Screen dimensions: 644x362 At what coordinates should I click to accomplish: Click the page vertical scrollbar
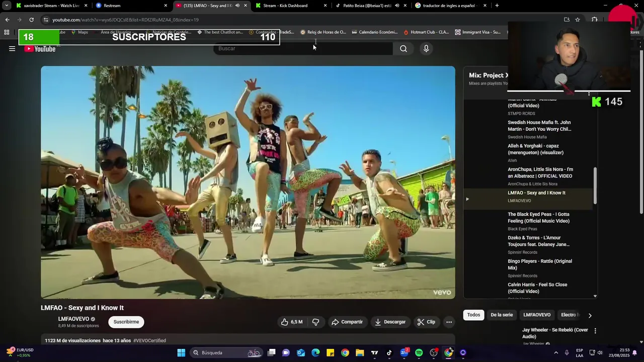coord(641,131)
